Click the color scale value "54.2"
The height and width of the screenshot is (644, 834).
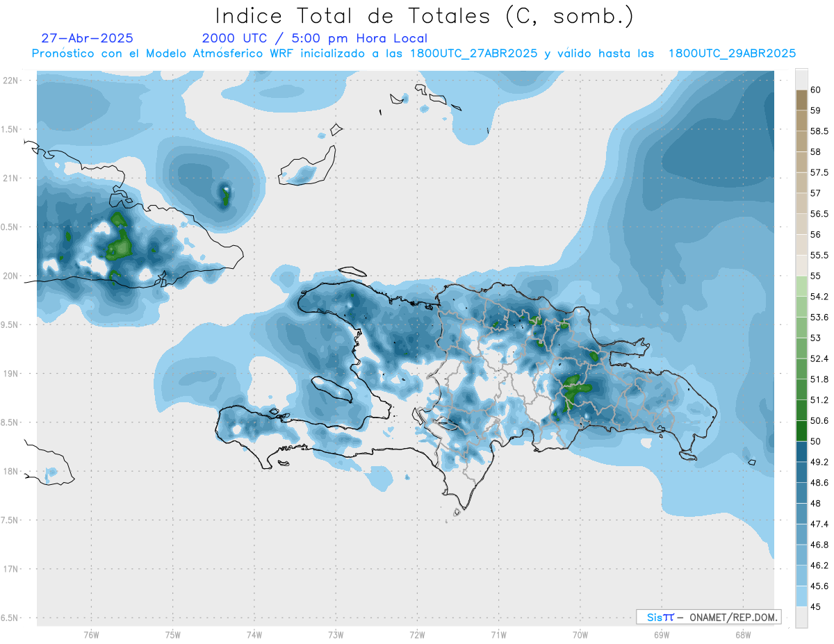pyautogui.click(x=819, y=297)
